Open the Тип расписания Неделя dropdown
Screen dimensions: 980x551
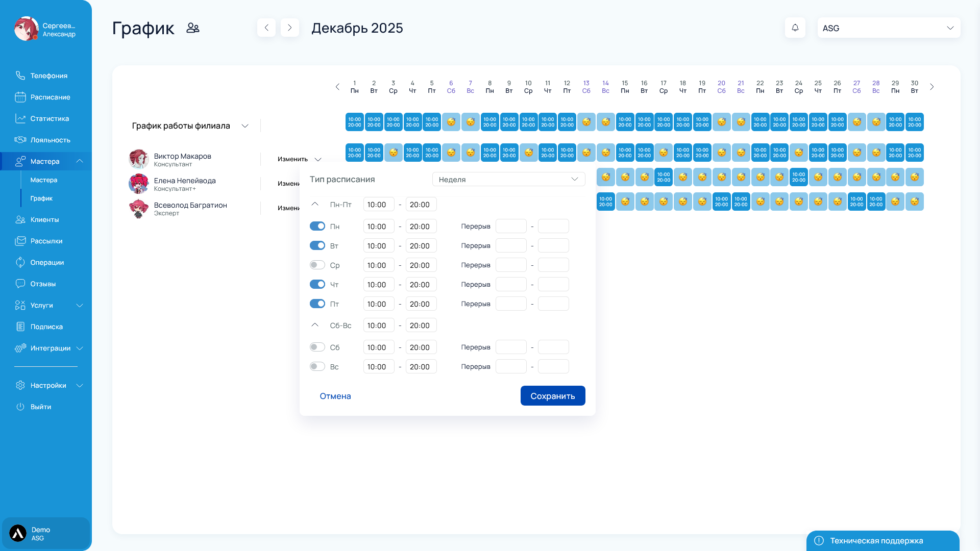(x=508, y=179)
